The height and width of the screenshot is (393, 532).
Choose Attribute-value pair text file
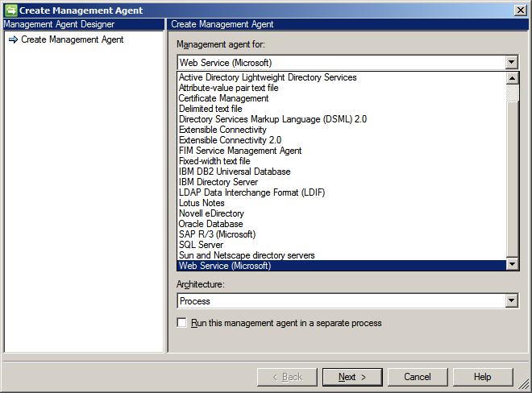point(342,88)
